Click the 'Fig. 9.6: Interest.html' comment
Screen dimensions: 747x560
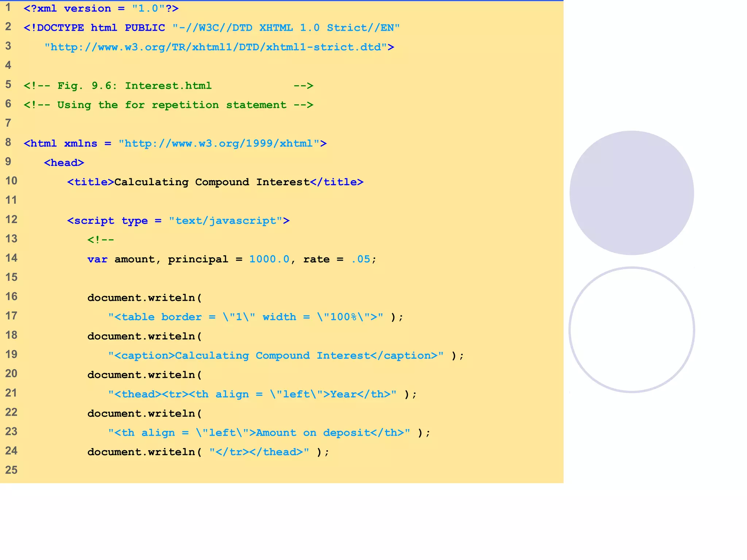tap(169, 86)
